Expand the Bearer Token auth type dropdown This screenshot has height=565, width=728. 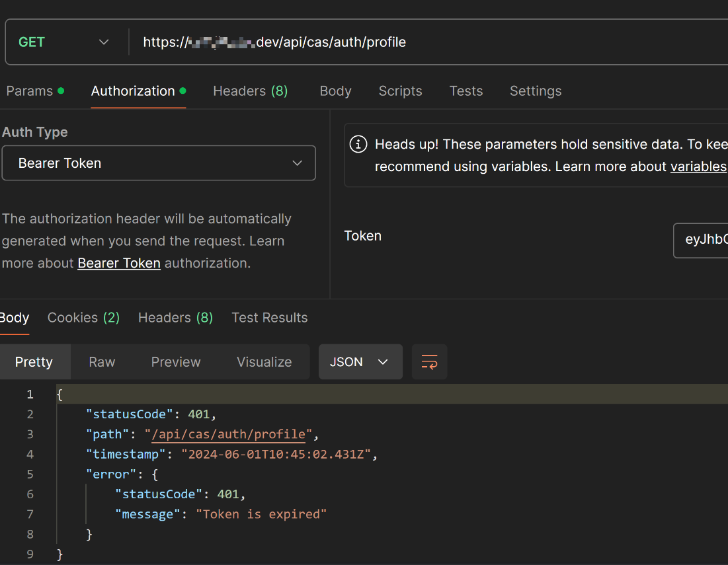point(159,163)
